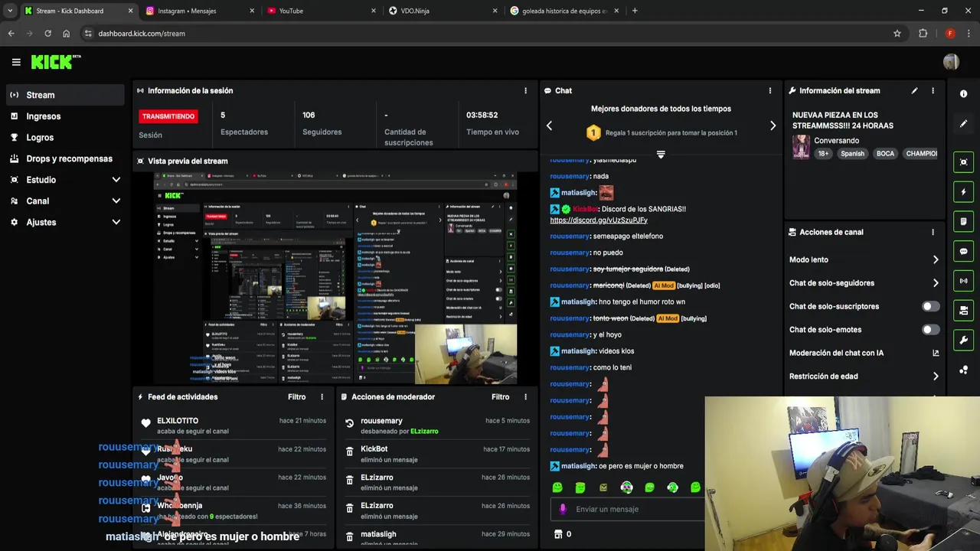Viewport: 980px width, 551px height.
Task: Click the BOCA tag
Action: pyautogui.click(x=885, y=153)
